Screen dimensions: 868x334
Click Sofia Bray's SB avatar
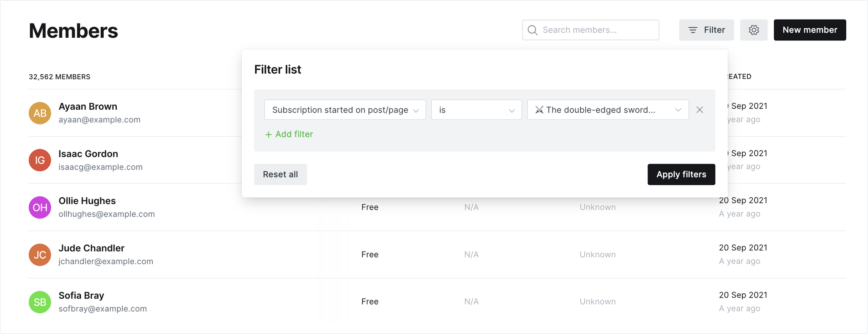tap(40, 302)
